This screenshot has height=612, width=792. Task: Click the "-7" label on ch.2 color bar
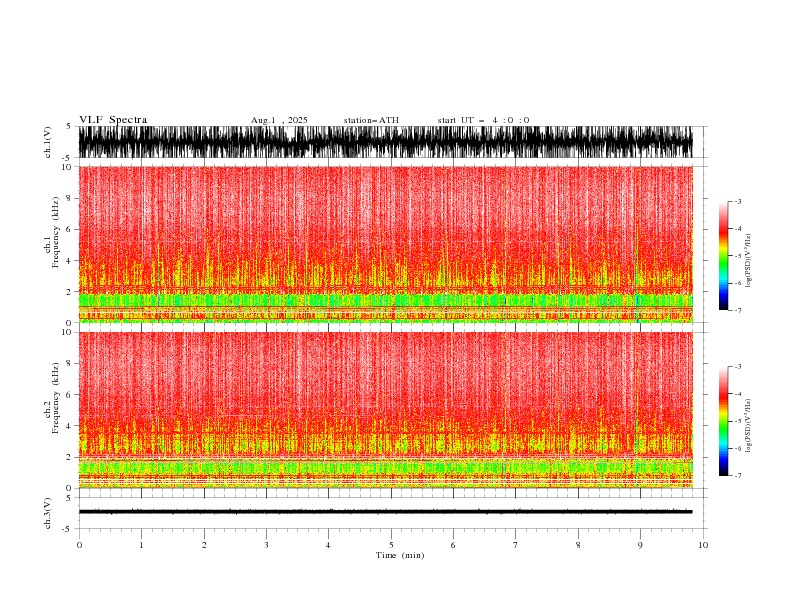737,475
